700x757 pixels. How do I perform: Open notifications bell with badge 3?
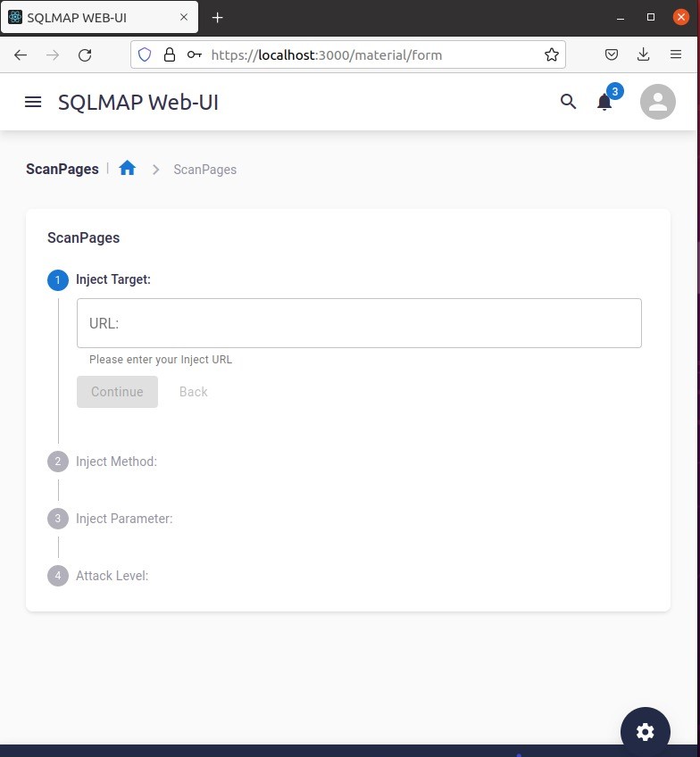604,102
